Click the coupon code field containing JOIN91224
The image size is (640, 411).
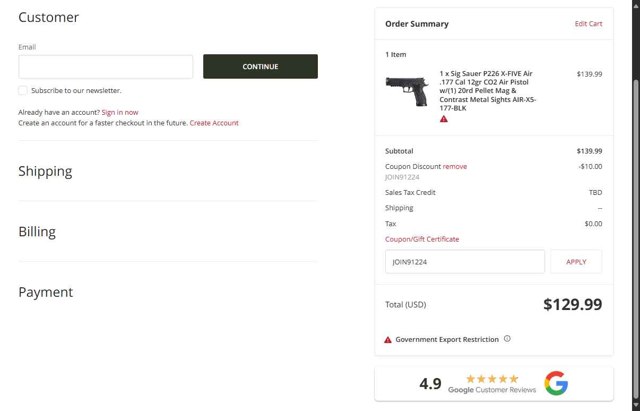point(464,261)
